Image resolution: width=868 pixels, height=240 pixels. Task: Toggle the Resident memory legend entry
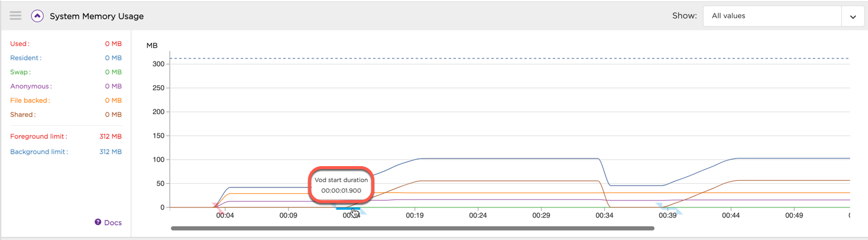(25, 58)
